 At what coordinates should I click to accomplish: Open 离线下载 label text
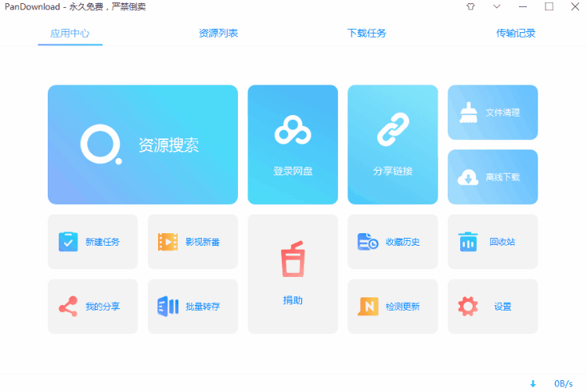pos(502,177)
